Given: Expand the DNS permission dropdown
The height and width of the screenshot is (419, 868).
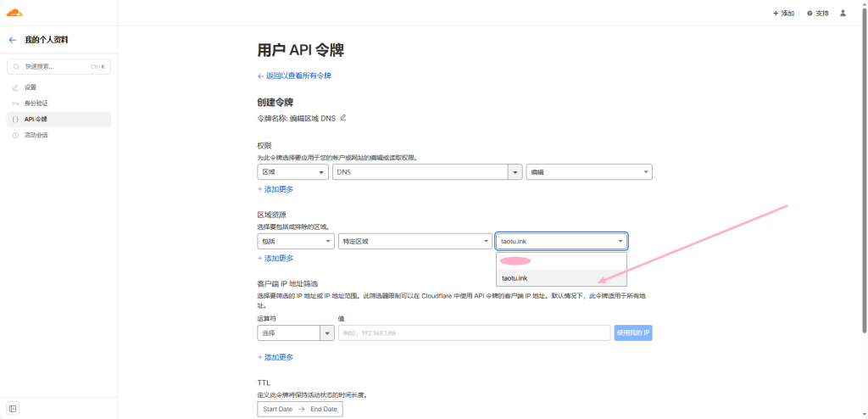Looking at the screenshot, I should [x=427, y=172].
